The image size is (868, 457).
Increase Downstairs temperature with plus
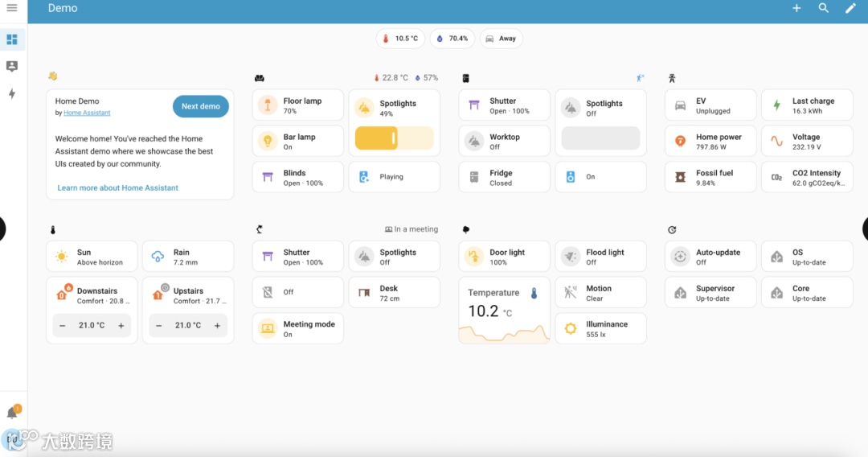pos(121,325)
